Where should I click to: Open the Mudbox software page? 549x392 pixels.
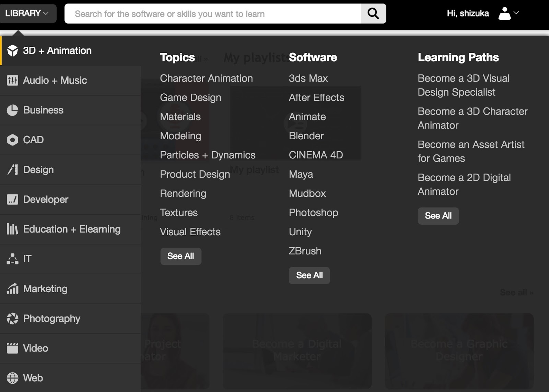point(307,193)
